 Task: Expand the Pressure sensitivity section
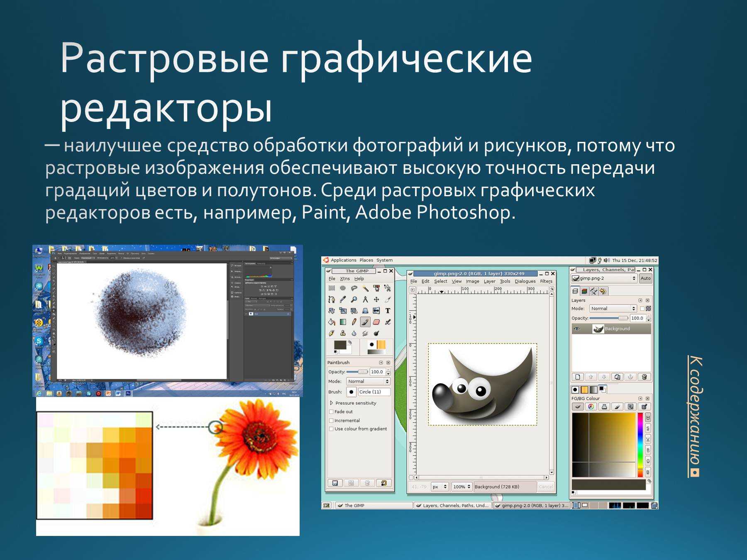(x=331, y=403)
